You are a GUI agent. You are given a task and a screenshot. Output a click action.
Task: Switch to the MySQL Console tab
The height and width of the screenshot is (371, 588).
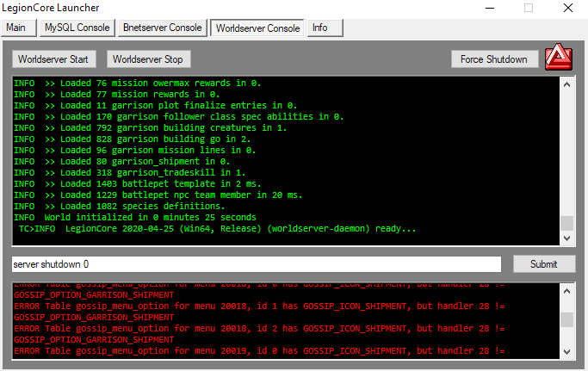(77, 28)
